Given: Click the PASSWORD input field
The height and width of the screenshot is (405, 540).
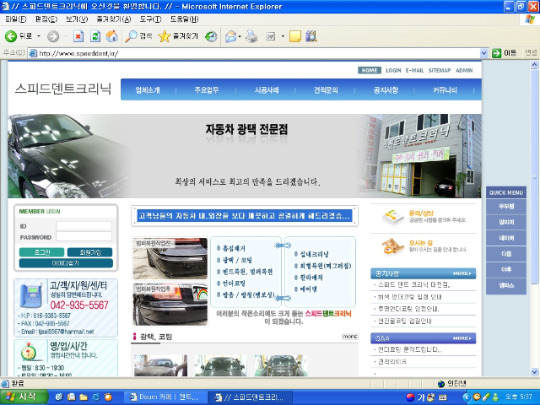Looking at the screenshot, I should [x=84, y=236].
